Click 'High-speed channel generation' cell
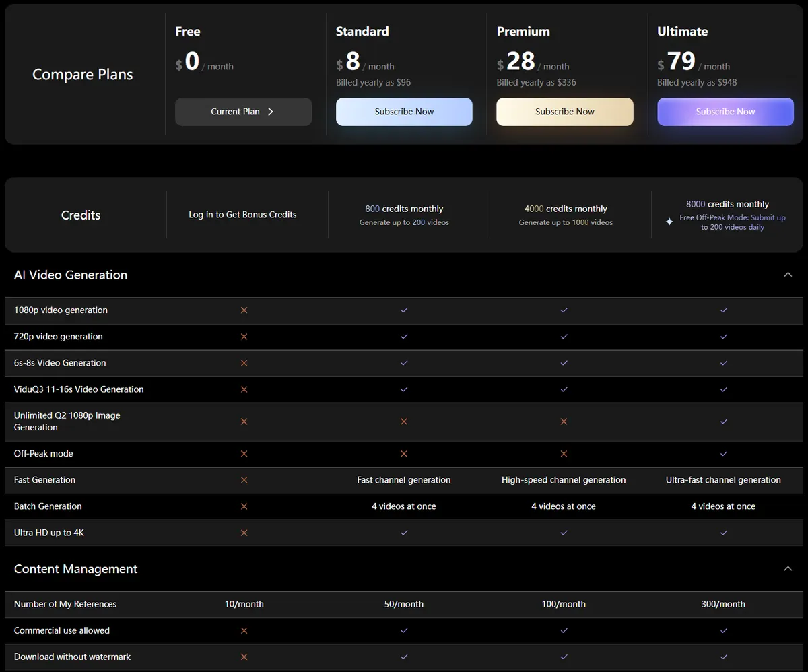This screenshot has width=808, height=672. [564, 480]
